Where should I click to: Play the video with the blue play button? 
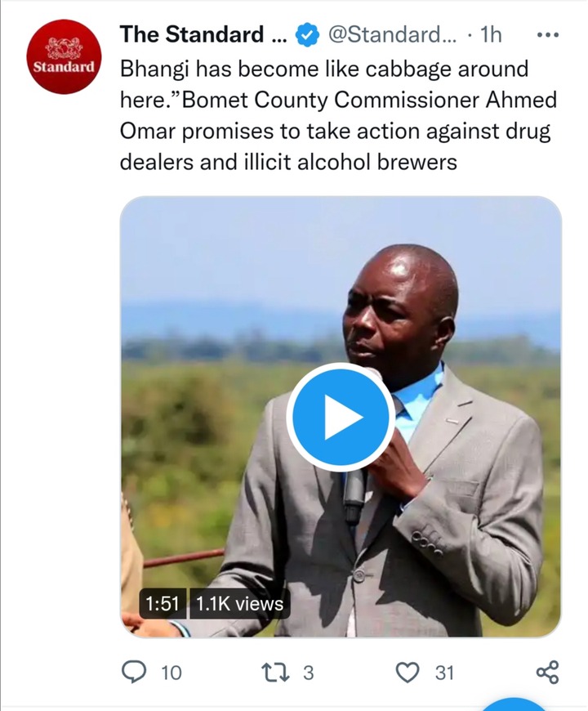pyautogui.click(x=341, y=417)
